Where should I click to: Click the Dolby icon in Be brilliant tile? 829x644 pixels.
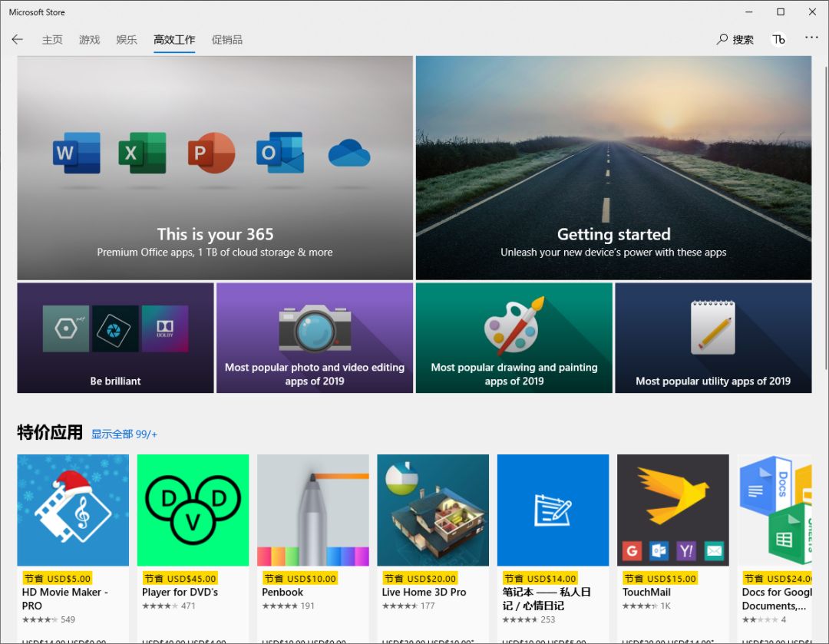tap(165, 329)
